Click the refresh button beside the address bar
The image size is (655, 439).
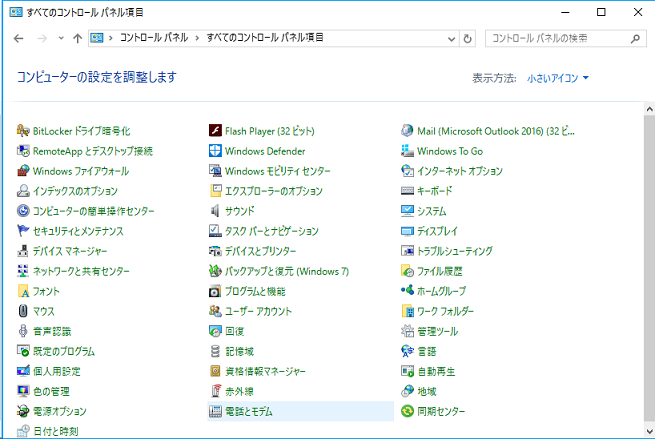point(467,39)
